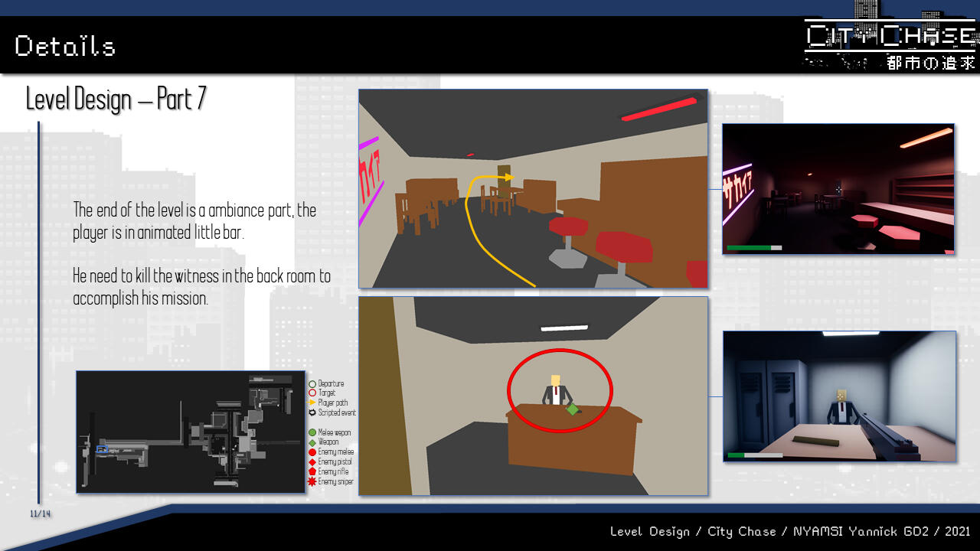Image resolution: width=980 pixels, height=551 pixels.
Task: Open the level overview minimap image
Action: point(191,432)
